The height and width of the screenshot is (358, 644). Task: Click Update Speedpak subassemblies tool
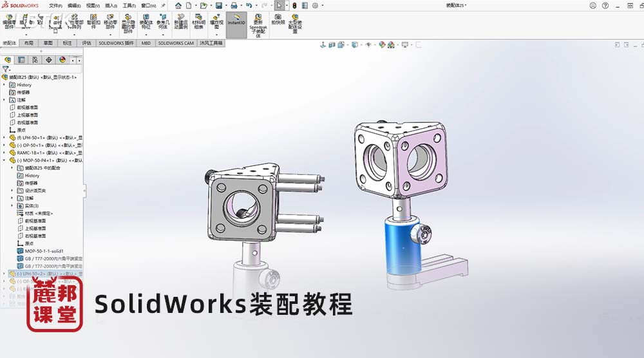(x=258, y=26)
